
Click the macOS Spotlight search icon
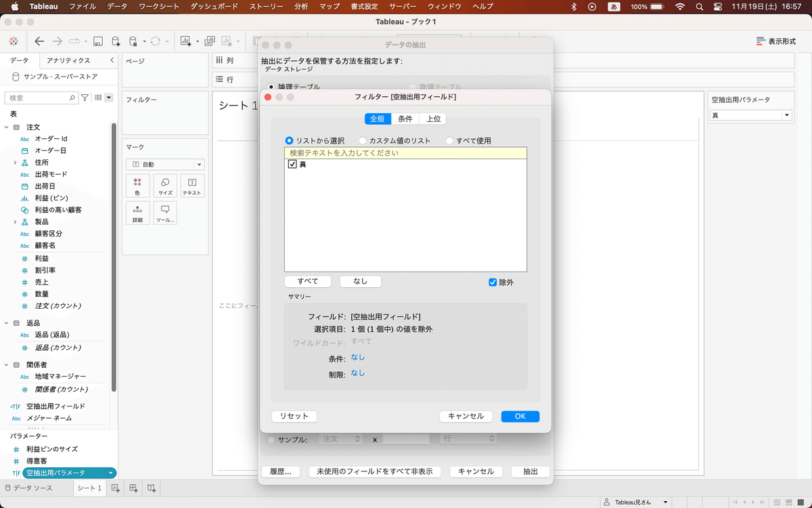(x=699, y=7)
